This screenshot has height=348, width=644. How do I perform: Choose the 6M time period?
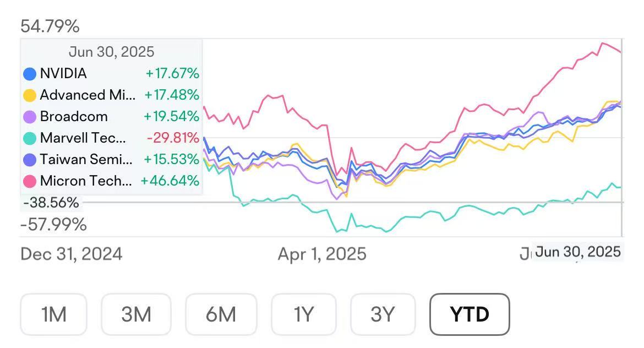point(221,314)
